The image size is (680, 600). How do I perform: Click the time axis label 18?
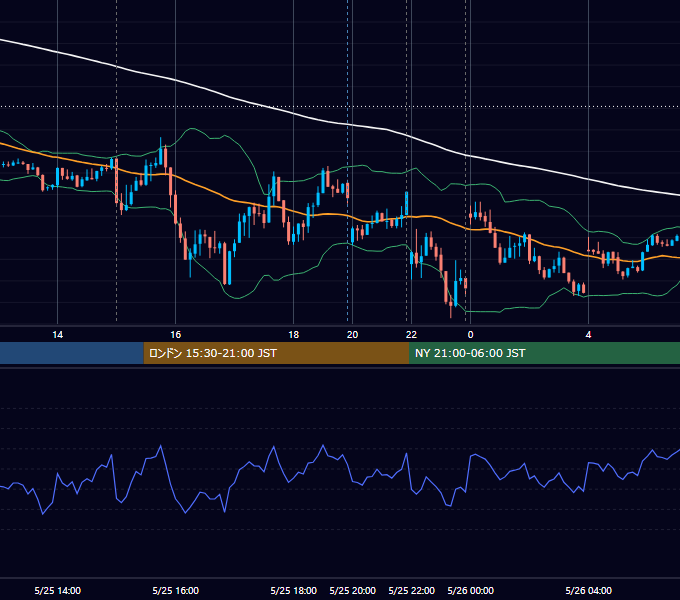294,335
